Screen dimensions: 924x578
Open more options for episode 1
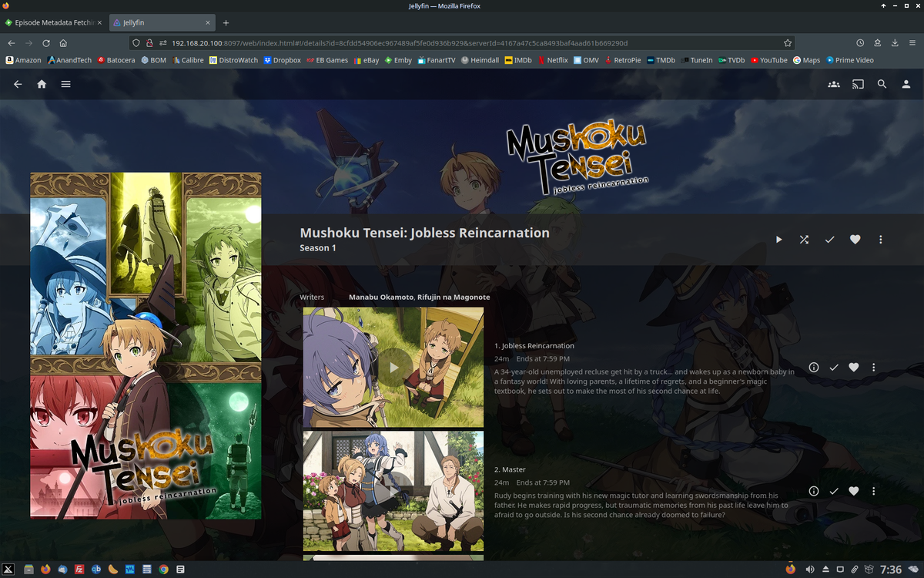click(873, 368)
